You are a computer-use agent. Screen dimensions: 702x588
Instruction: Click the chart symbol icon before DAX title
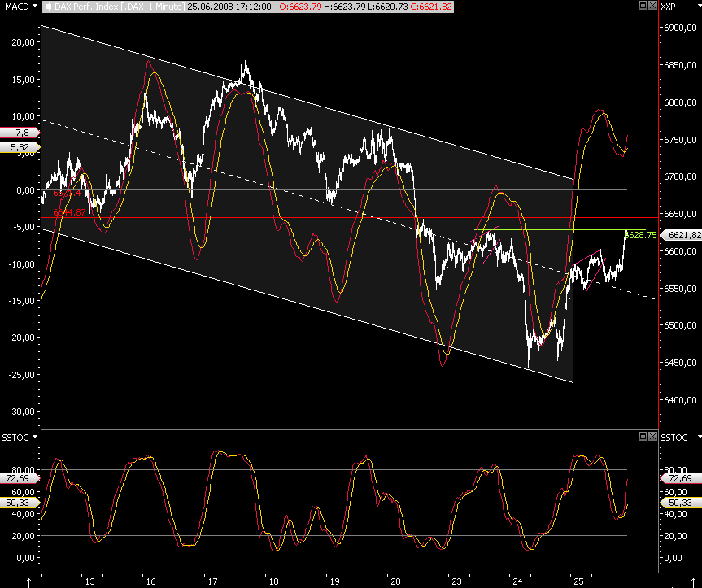coord(48,7)
